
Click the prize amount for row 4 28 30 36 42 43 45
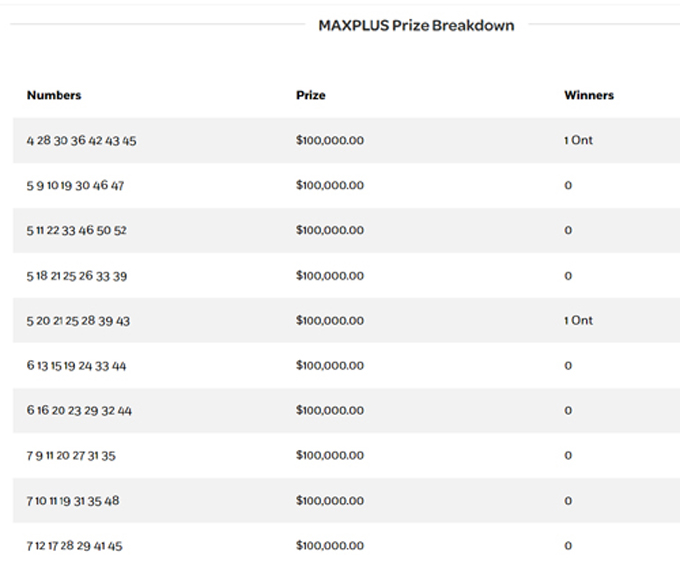[x=330, y=141]
